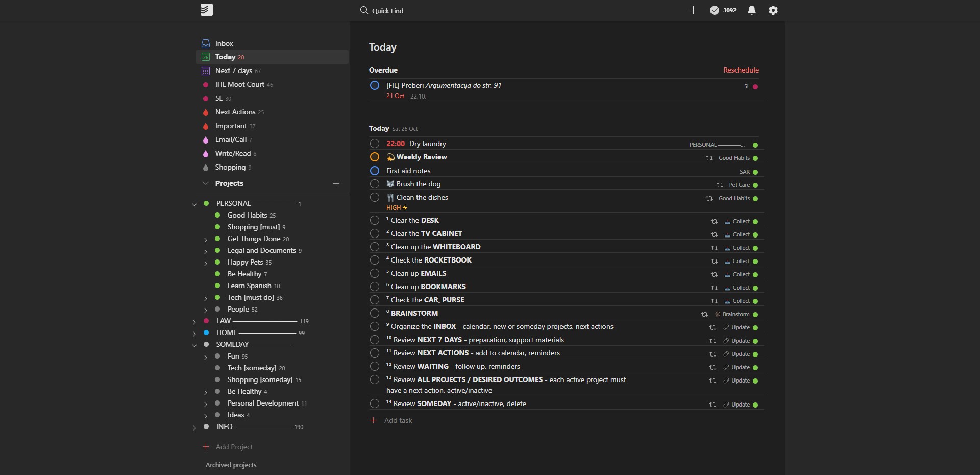Click recurring icon on Clear the DESK task
Image resolution: width=980 pixels, height=475 pixels.
[x=714, y=221]
